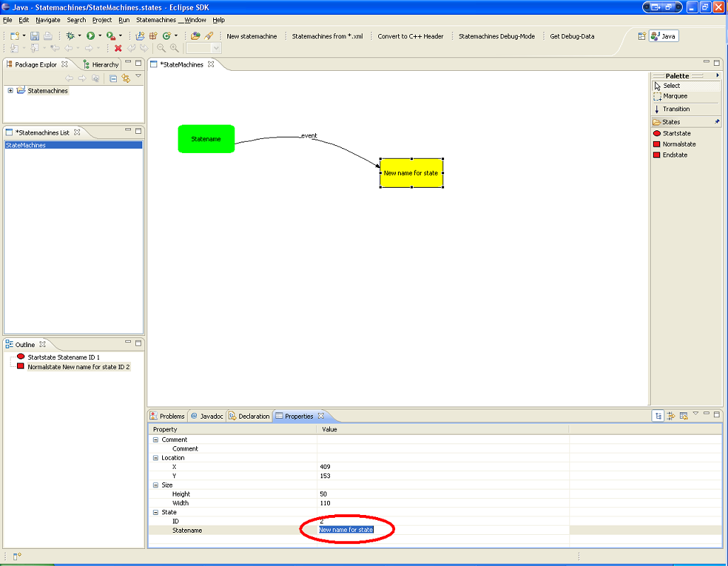
Task: Choose the Select arrow palette tool
Action: click(686, 86)
